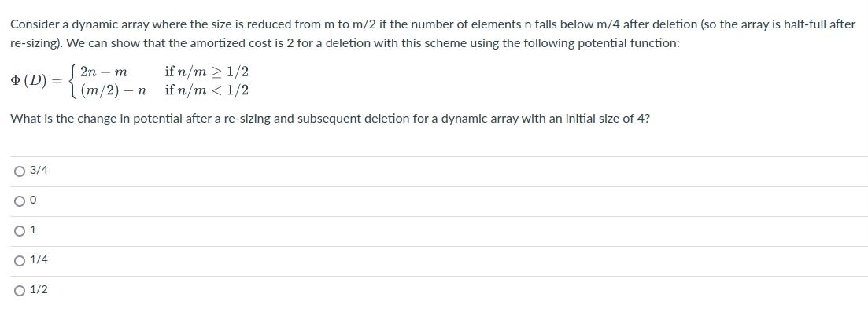Click the "if n/m < 1/2" condition
The width and height of the screenshot is (868, 316).
(x=206, y=90)
